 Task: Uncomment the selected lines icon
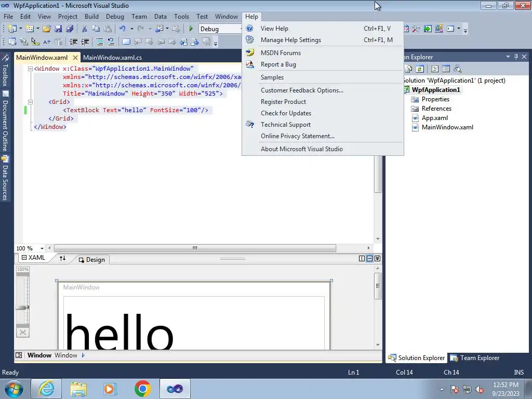pyautogui.click(x=111, y=42)
